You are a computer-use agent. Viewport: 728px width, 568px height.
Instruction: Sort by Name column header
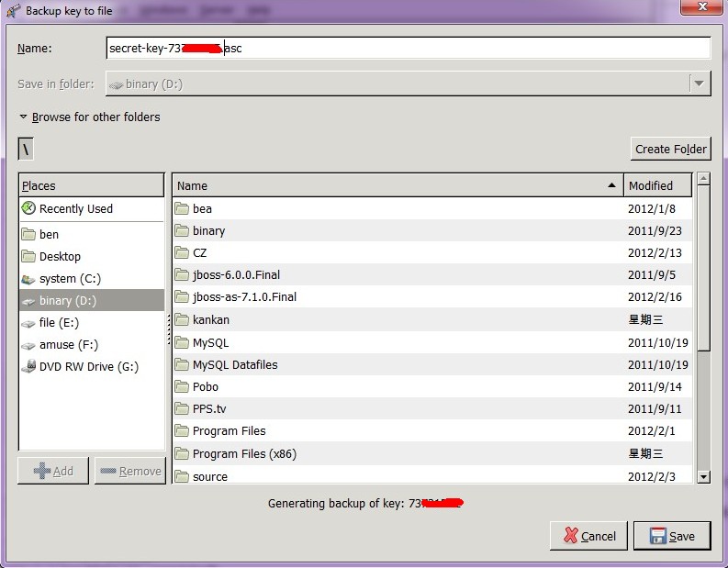398,185
